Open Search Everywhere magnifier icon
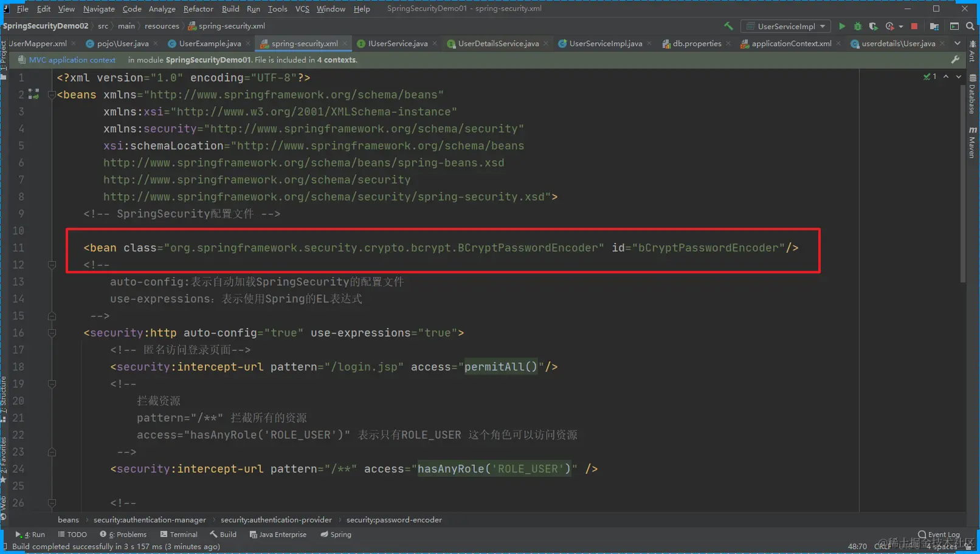This screenshot has width=980, height=554. point(970,26)
